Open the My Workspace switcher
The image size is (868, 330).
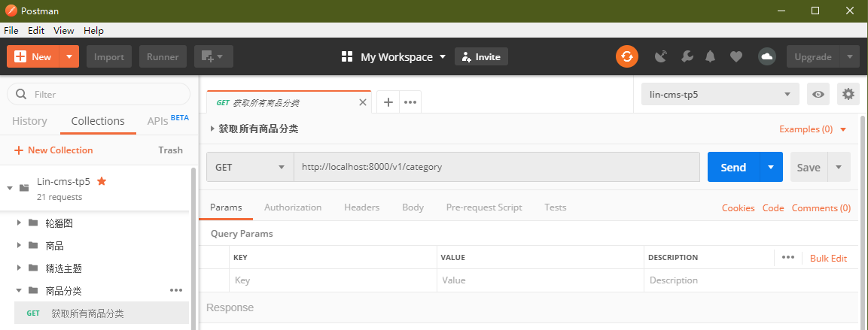coord(394,56)
